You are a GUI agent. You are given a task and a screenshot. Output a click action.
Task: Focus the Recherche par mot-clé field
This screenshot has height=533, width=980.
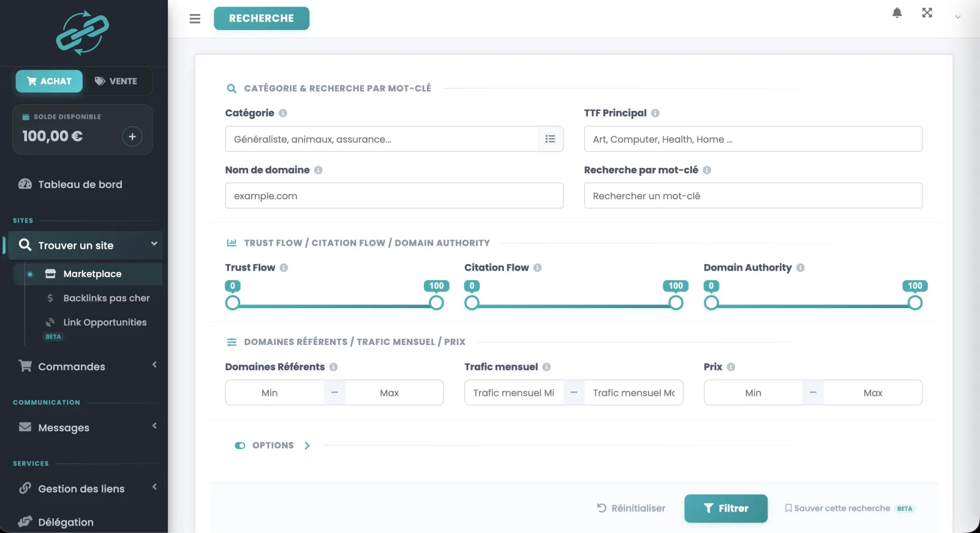[x=753, y=196]
